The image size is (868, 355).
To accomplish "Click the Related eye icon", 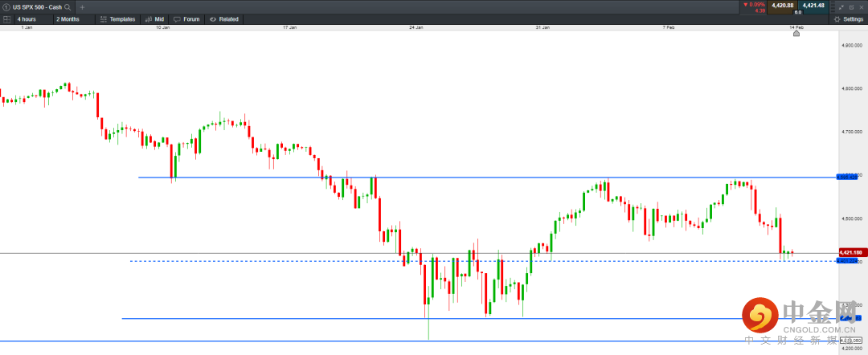I will [x=213, y=18].
